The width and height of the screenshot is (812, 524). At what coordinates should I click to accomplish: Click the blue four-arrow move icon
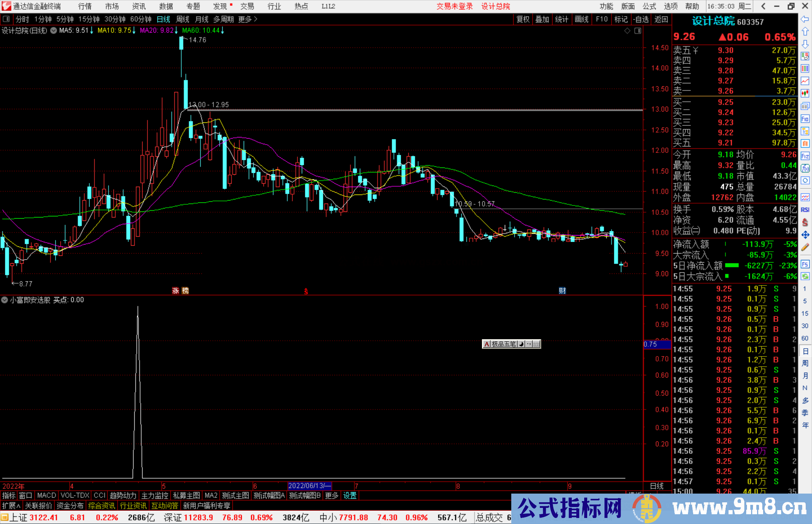pyautogui.click(x=805, y=235)
